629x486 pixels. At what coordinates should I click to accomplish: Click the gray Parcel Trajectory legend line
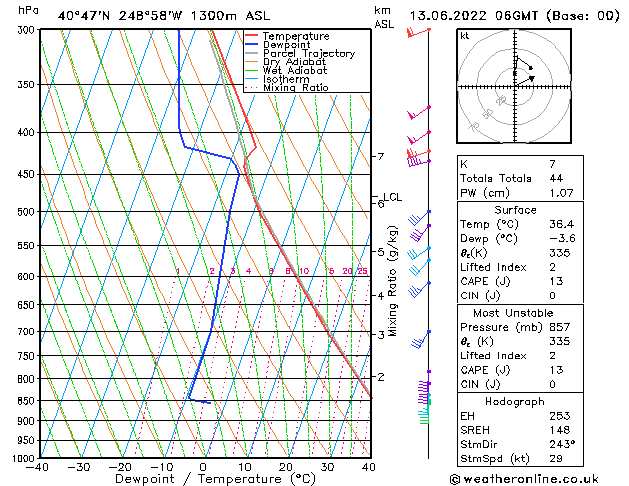pos(252,53)
